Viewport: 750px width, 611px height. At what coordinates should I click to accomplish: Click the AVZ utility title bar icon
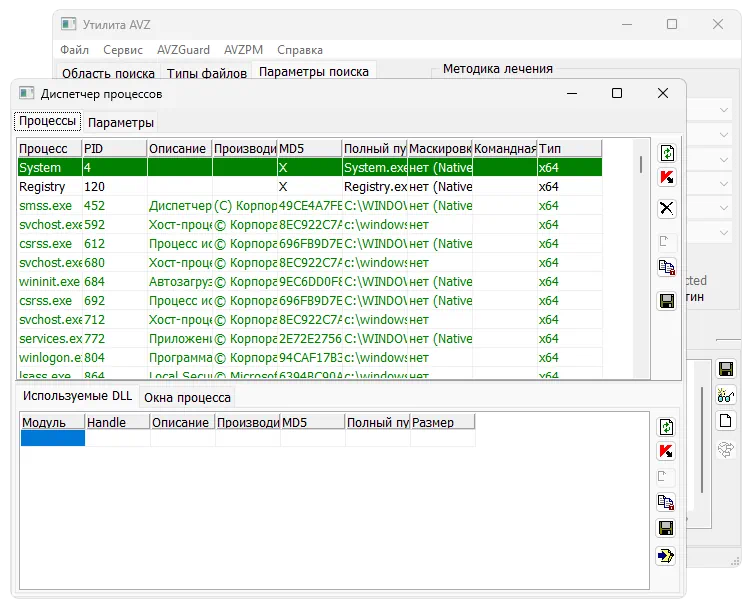68,24
